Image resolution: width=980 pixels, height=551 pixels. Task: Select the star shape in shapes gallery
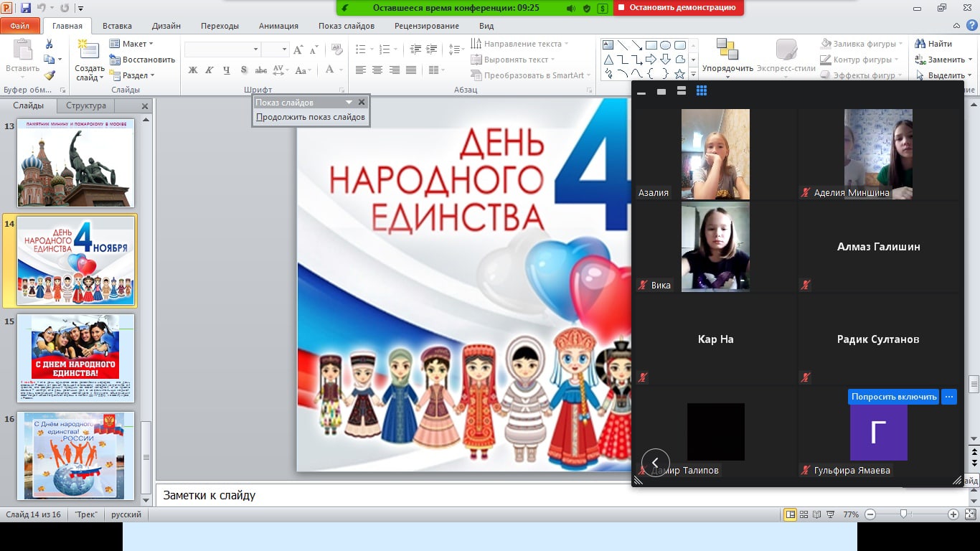680,74
